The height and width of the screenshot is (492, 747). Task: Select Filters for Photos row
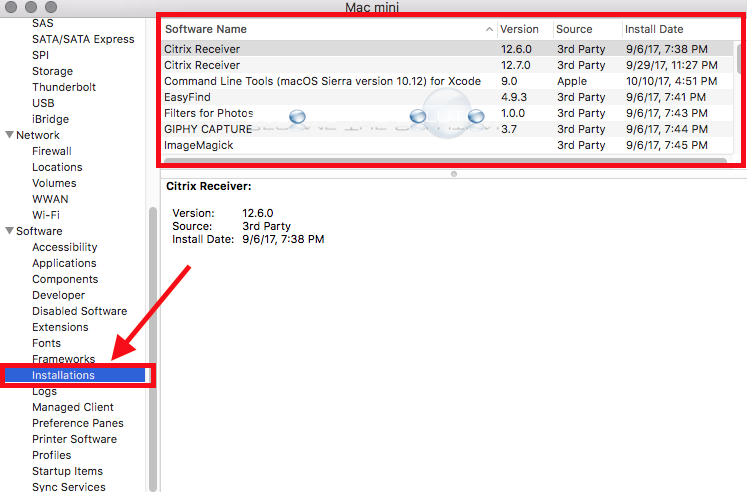point(448,113)
